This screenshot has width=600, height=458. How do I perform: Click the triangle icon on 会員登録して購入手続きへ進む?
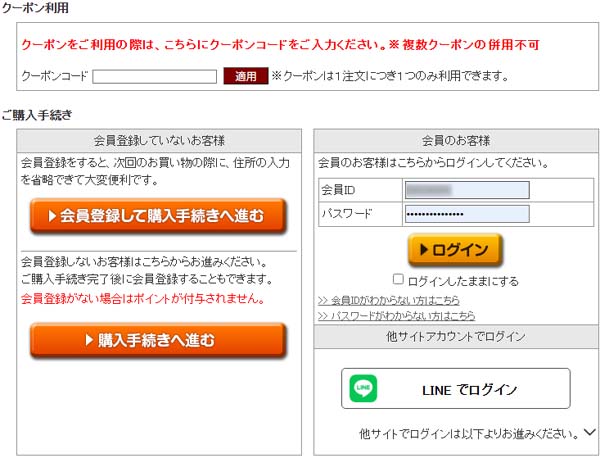52,216
